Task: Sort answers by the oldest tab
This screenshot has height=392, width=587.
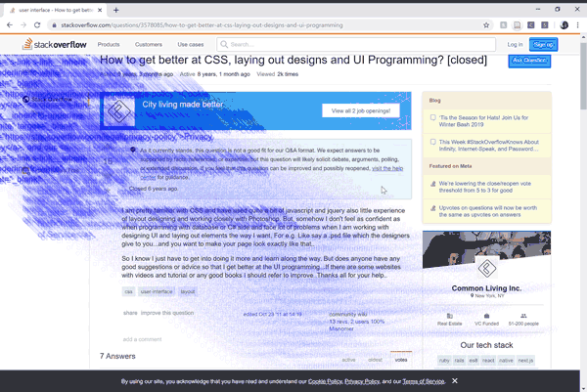Action: tap(375, 360)
